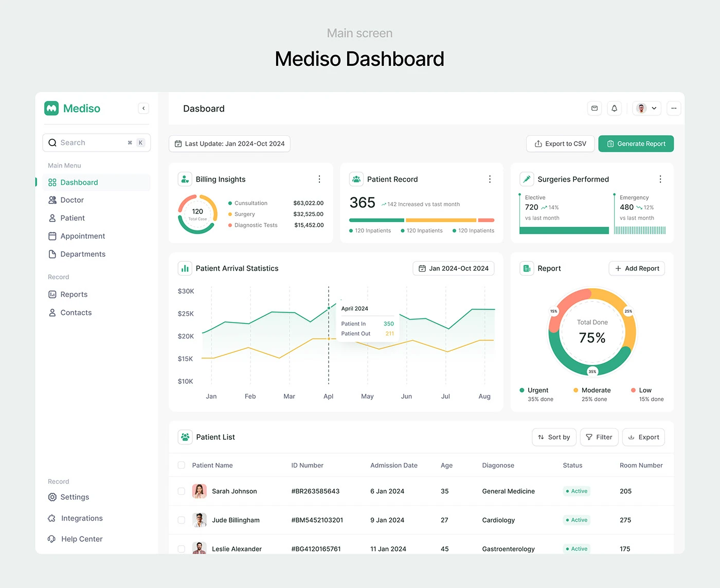
Task: Click the Report card icon
Action: coord(527,269)
